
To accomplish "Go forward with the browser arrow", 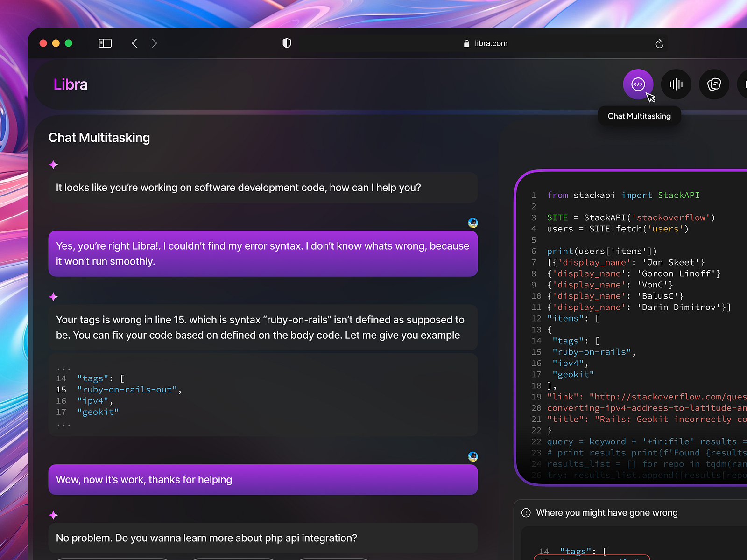I will coord(155,43).
